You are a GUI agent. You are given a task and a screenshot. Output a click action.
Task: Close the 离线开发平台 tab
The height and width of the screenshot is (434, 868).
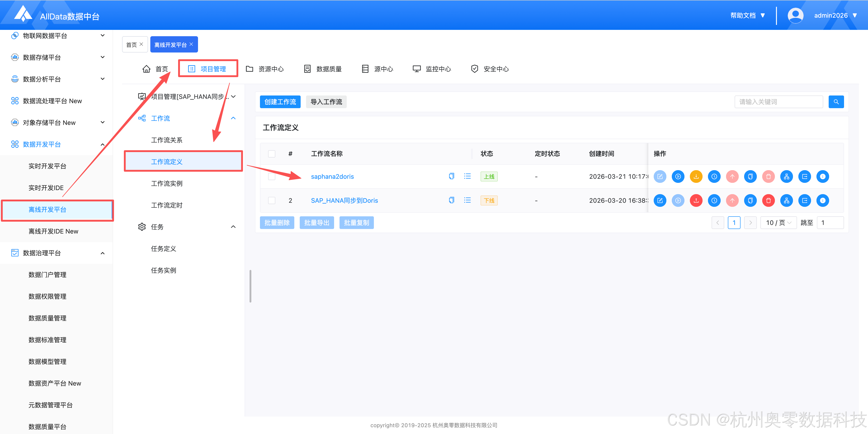191,44
